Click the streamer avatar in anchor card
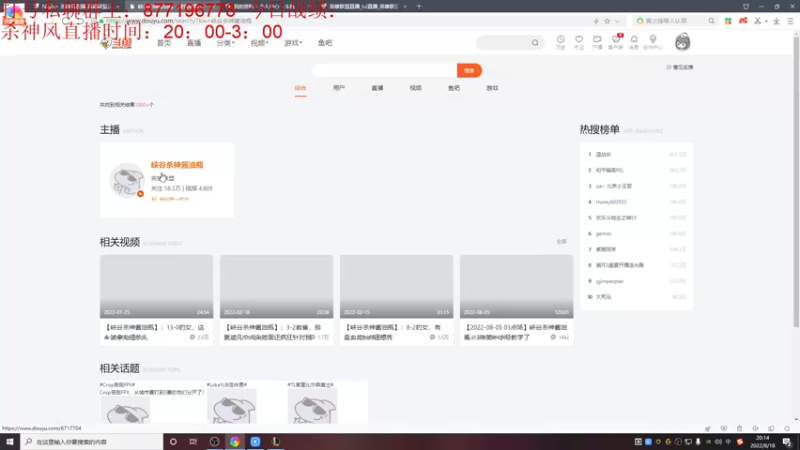 pos(127,180)
